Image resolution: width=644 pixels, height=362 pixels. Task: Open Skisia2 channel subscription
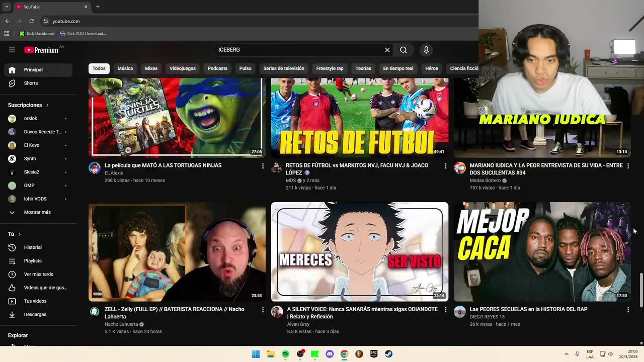coord(38,172)
